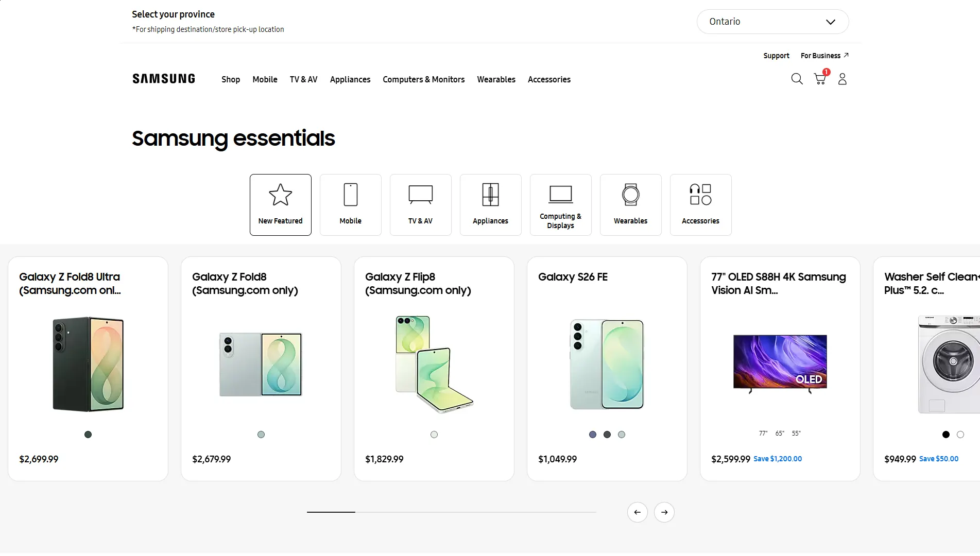
Task: Open the Galaxy S26 FE title link
Action: pos(573,277)
